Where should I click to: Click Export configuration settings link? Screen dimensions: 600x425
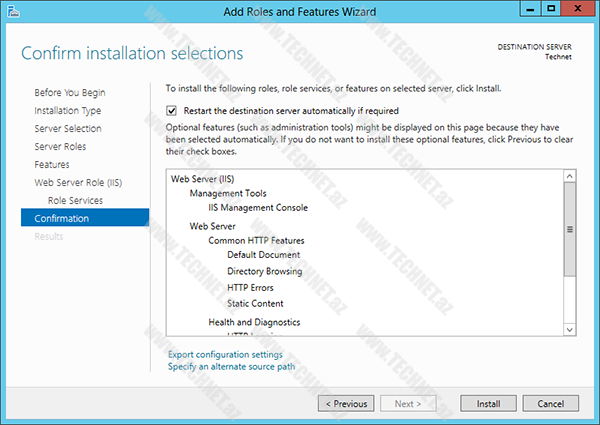225,354
